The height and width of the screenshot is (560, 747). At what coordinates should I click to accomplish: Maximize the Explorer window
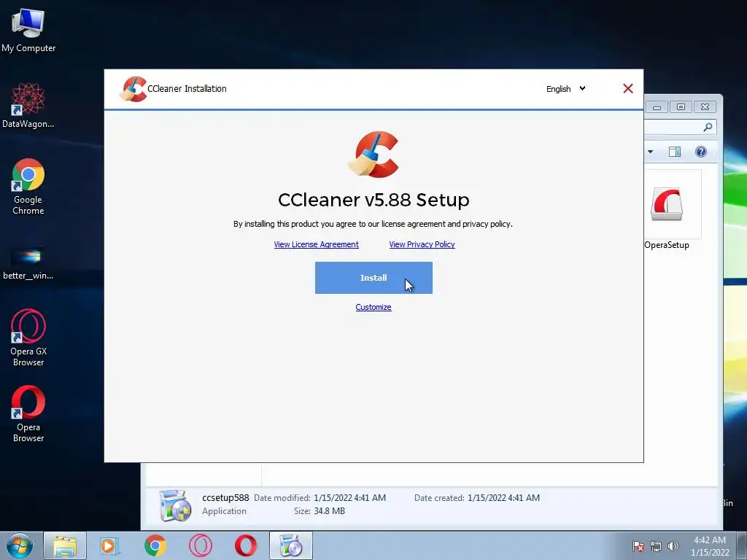pos(681,107)
